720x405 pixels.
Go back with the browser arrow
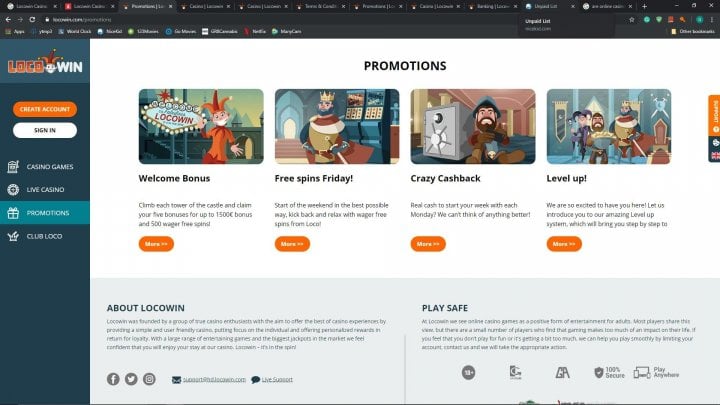click(8, 20)
